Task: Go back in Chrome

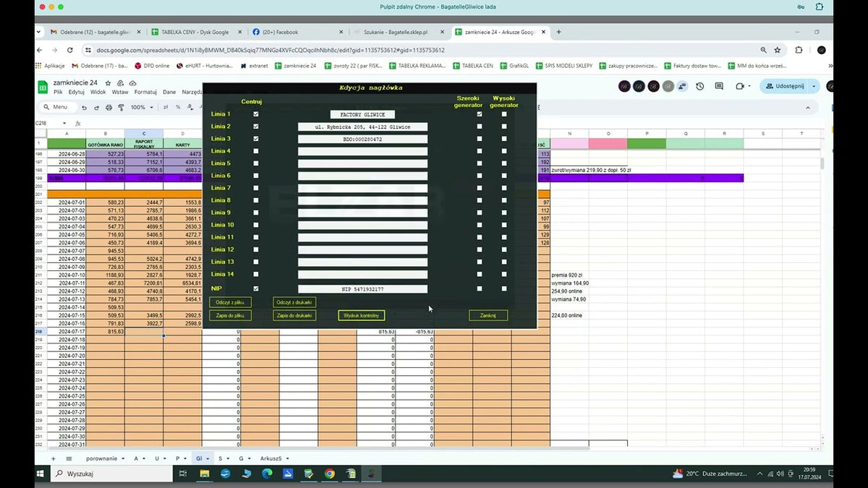Action: [x=41, y=50]
